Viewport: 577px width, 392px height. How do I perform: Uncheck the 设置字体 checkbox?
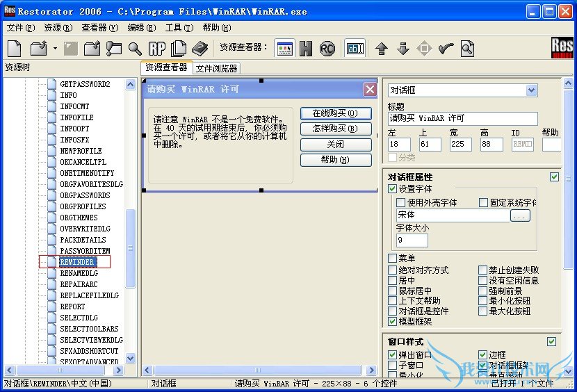point(393,189)
